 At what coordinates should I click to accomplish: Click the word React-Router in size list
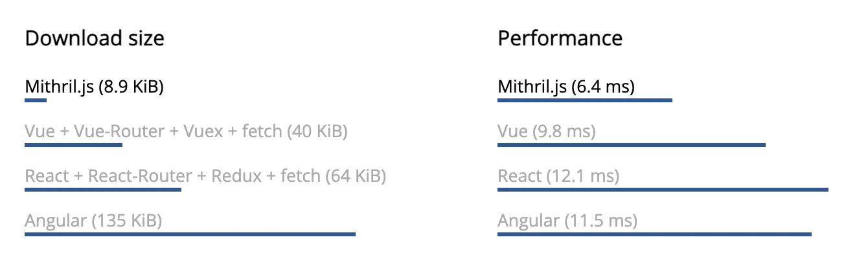[140, 176]
